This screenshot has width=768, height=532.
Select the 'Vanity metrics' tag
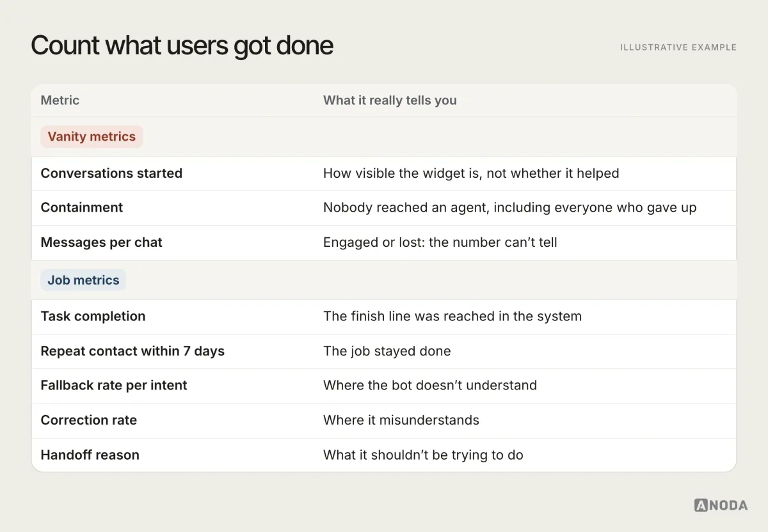pyautogui.click(x=92, y=137)
